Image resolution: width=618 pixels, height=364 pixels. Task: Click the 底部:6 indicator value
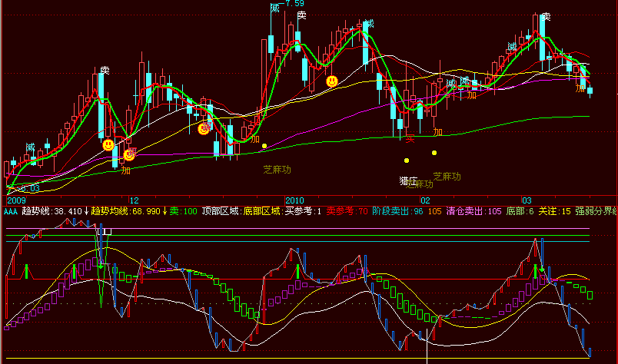pyautogui.click(x=520, y=211)
